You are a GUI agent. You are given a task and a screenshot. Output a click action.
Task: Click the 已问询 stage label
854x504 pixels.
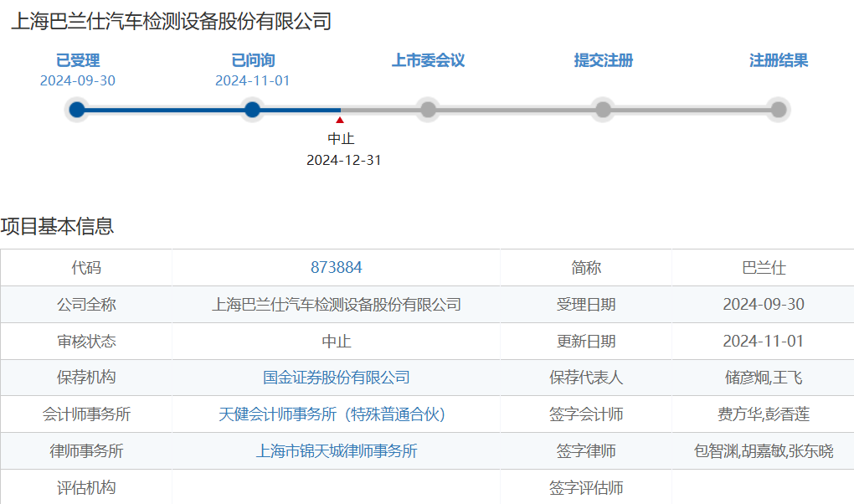(x=253, y=60)
